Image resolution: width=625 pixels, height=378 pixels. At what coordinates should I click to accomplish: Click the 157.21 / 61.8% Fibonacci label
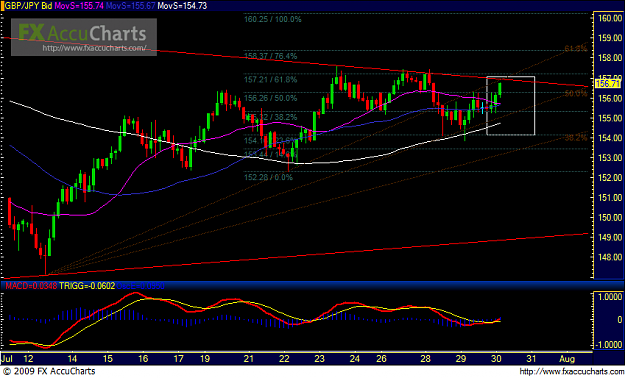(271, 80)
